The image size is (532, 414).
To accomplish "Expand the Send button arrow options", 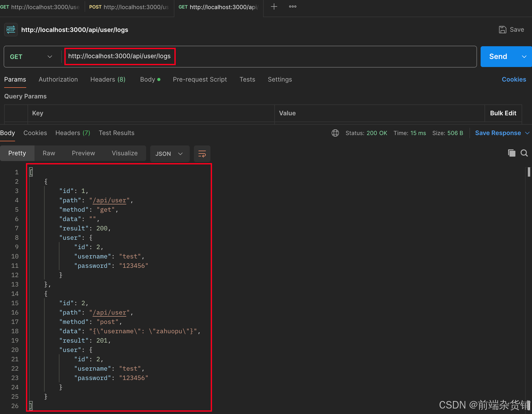I will (x=524, y=57).
